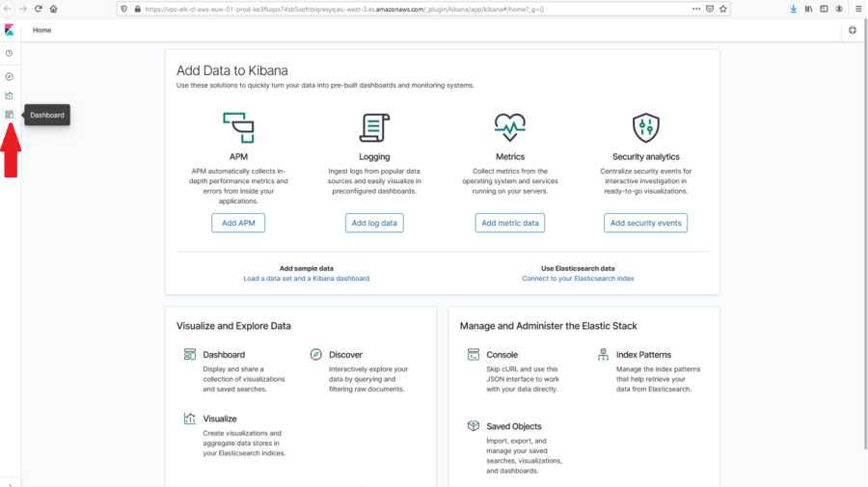Click the Recently viewed clock icon

click(x=10, y=53)
